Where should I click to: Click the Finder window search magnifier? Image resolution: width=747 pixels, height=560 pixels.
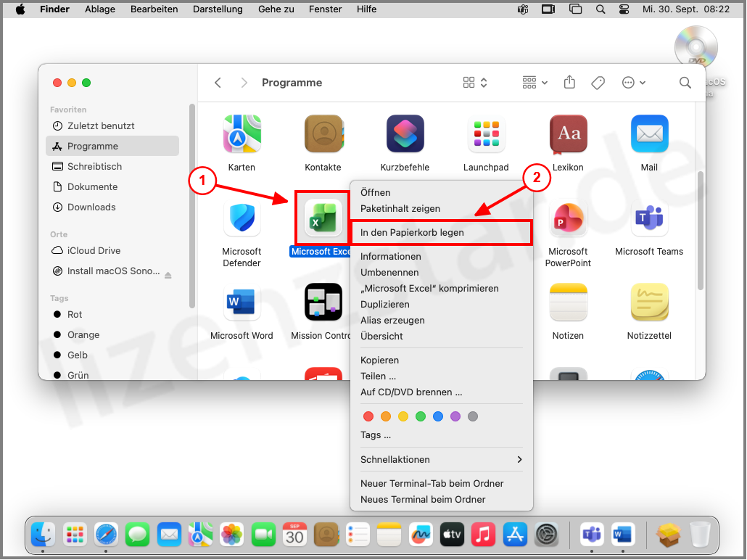point(685,83)
